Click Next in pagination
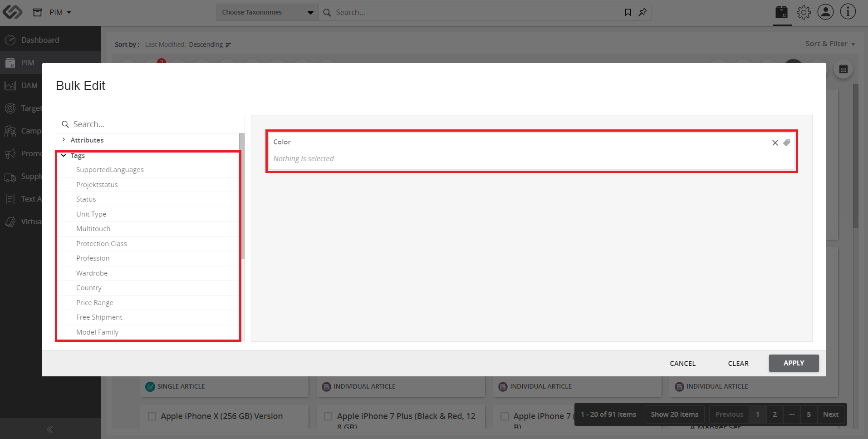This screenshot has height=439, width=868. point(831,414)
